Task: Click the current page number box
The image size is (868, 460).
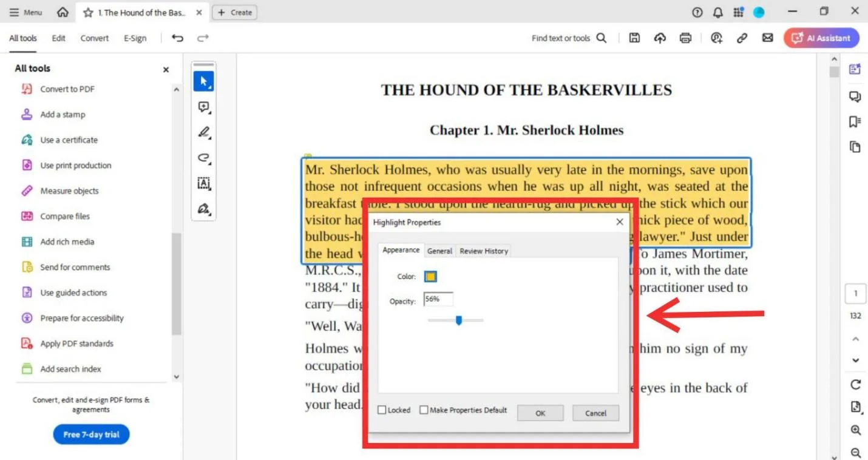Action: 855,294
